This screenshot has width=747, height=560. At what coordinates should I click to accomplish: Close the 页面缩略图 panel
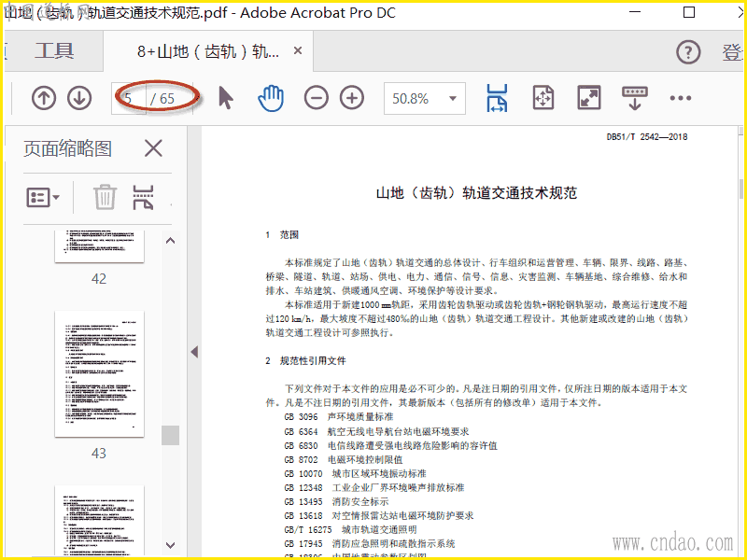[x=153, y=148]
